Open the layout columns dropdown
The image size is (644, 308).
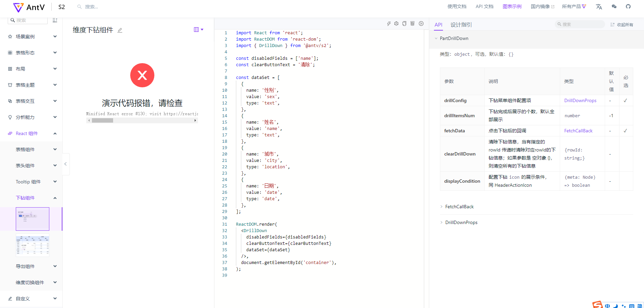198,30
